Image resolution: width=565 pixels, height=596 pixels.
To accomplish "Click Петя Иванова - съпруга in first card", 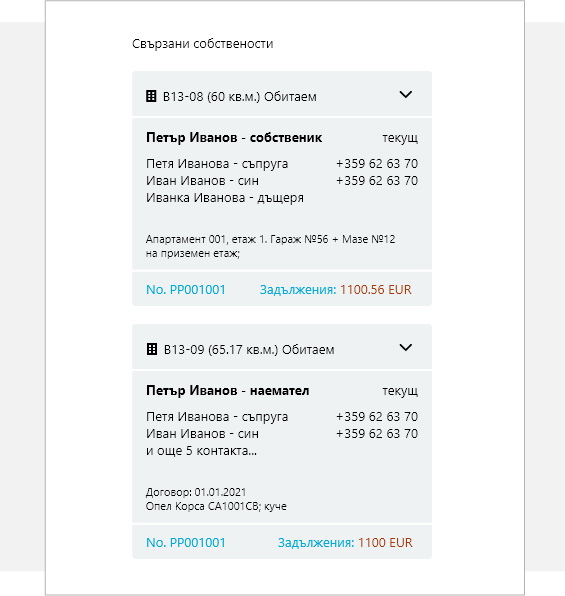I will 217,164.
